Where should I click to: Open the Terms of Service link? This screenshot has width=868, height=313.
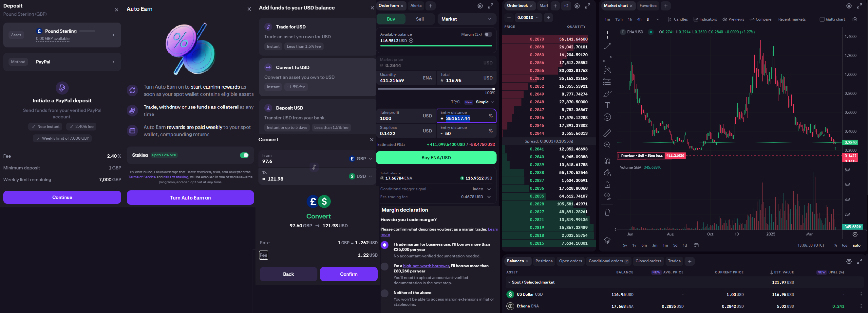click(x=142, y=177)
